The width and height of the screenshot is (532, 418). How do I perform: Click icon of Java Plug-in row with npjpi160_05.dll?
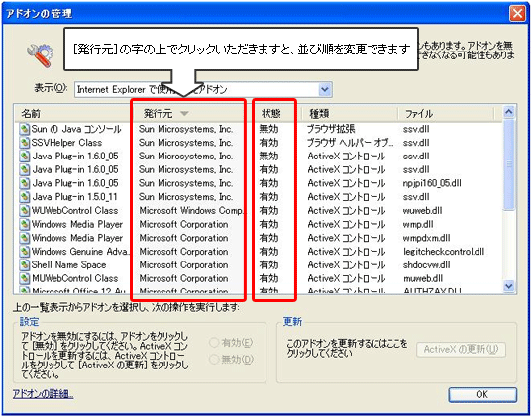[x=25, y=183]
